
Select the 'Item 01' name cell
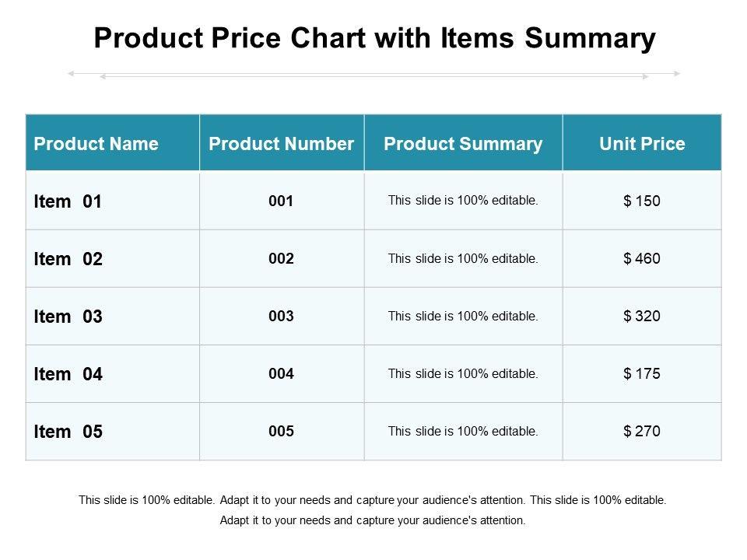pos(68,201)
